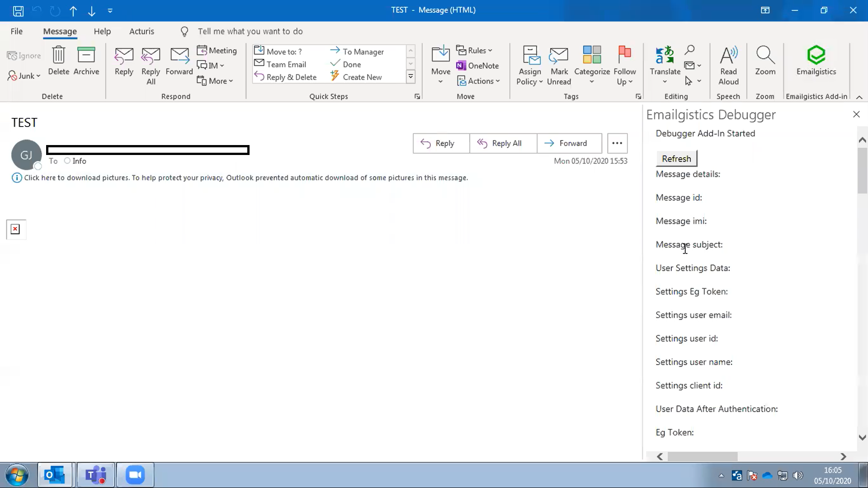Open the Tags dialog launcher
This screenshot has height=488, width=868.
(638, 96)
